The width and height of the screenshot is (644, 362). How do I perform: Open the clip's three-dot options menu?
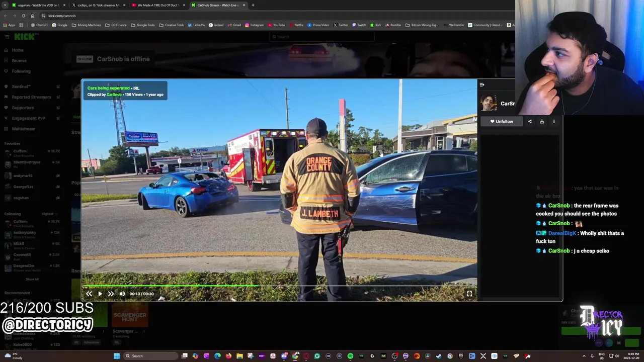tap(554, 121)
